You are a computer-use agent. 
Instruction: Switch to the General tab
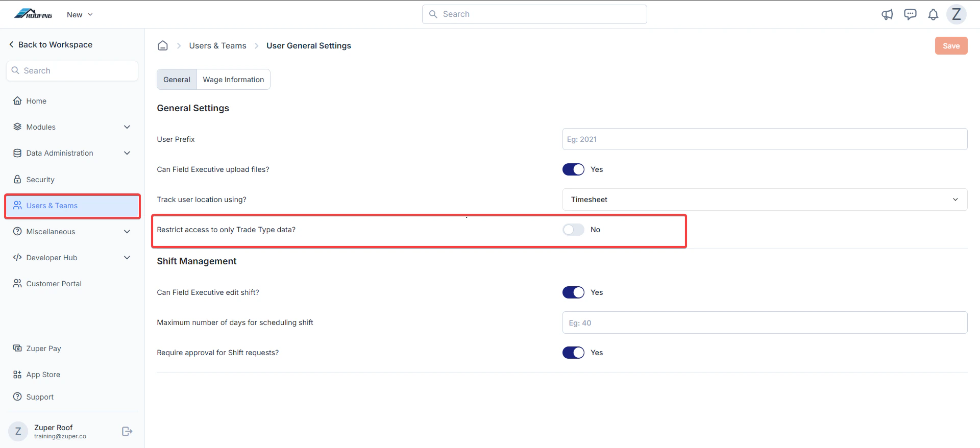click(177, 80)
